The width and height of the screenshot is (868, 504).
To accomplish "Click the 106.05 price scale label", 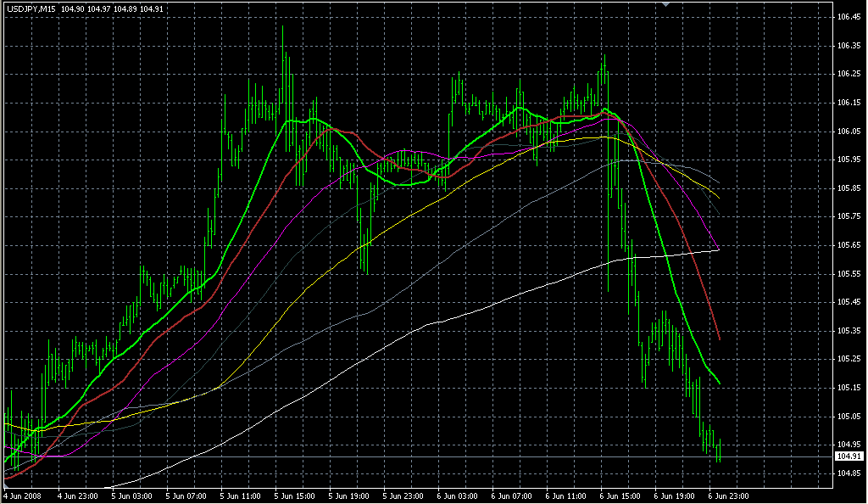I will 848,132.
